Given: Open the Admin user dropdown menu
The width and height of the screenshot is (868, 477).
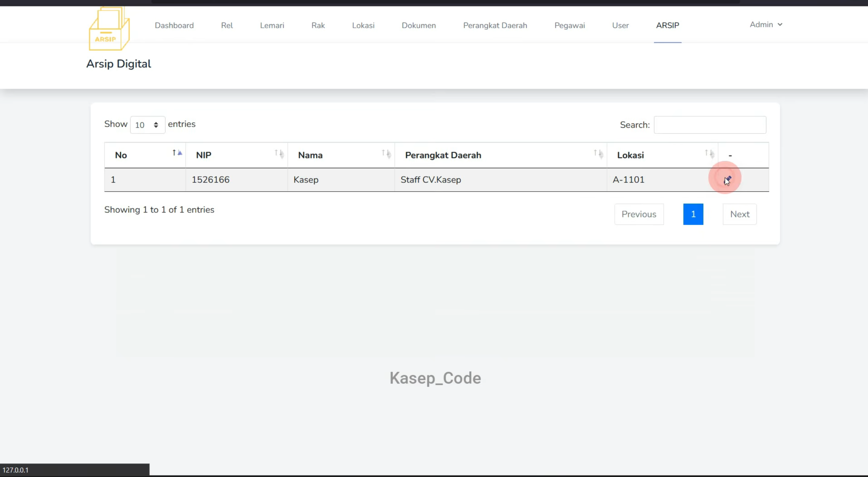Looking at the screenshot, I should (x=766, y=24).
